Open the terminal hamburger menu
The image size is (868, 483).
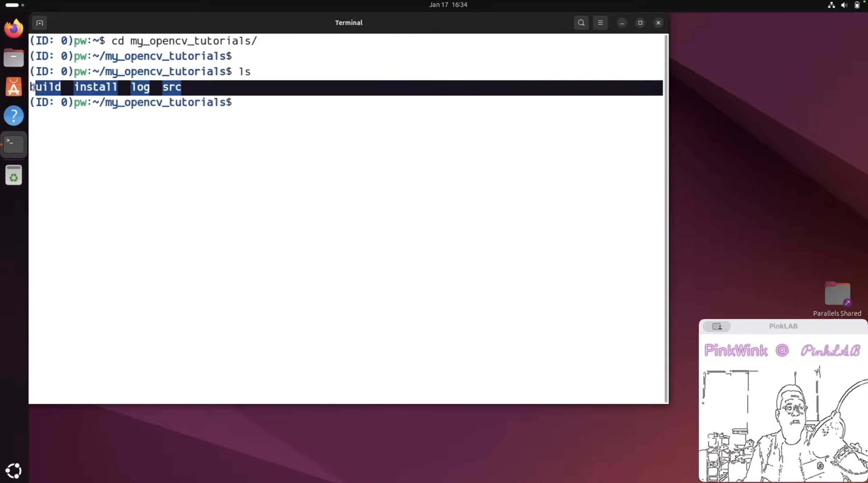(x=600, y=23)
